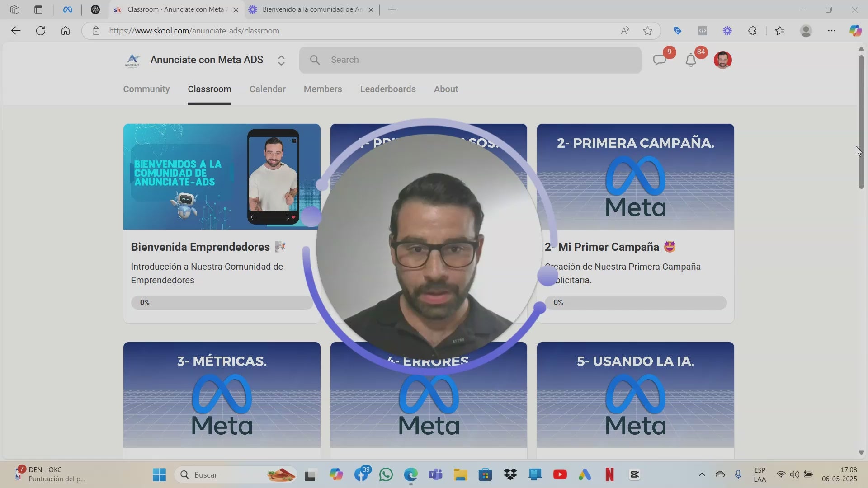This screenshot has height=488, width=868.
Task: Open a new browser tab
Action: click(x=392, y=9)
